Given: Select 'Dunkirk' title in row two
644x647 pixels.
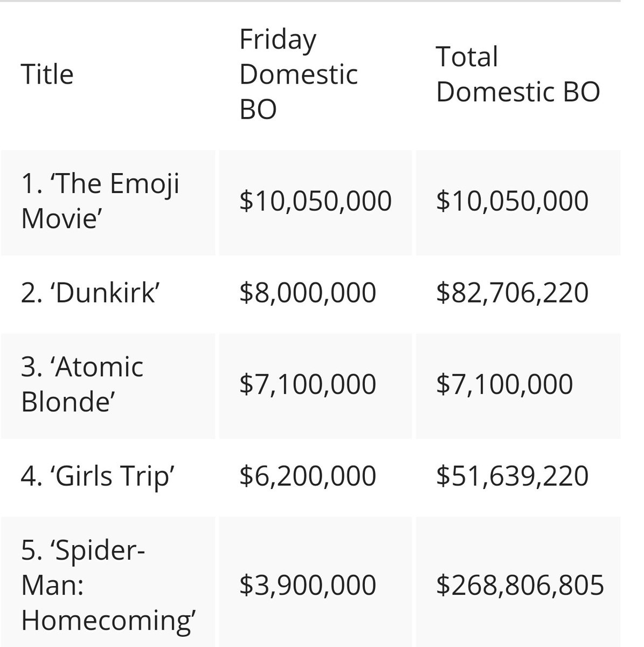Looking at the screenshot, I should [x=89, y=293].
